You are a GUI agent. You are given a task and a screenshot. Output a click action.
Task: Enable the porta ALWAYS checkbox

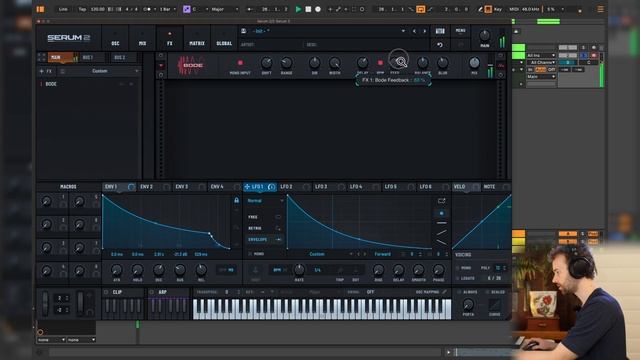(x=459, y=292)
